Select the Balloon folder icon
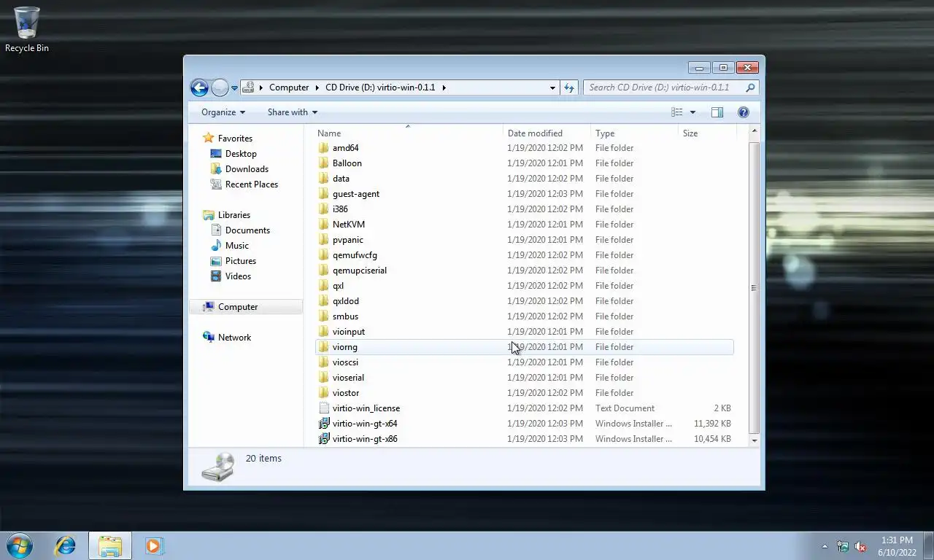Image resolution: width=934 pixels, height=560 pixels. pyautogui.click(x=324, y=163)
